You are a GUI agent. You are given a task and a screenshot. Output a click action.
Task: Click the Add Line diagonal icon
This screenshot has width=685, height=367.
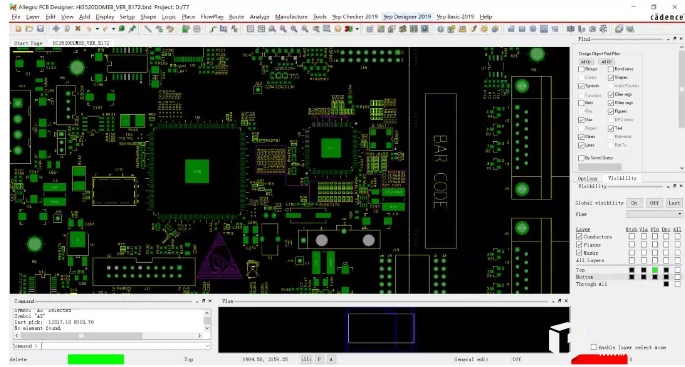click(x=148, y=29)
